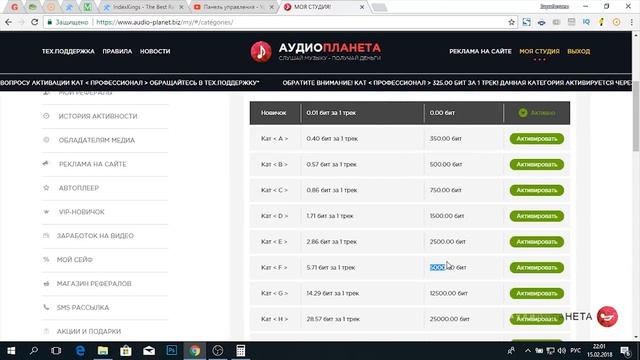
Task: Open ИСТОРИЯ АКТИВНОСТИ in sidebar
Action: coord(98,116)
